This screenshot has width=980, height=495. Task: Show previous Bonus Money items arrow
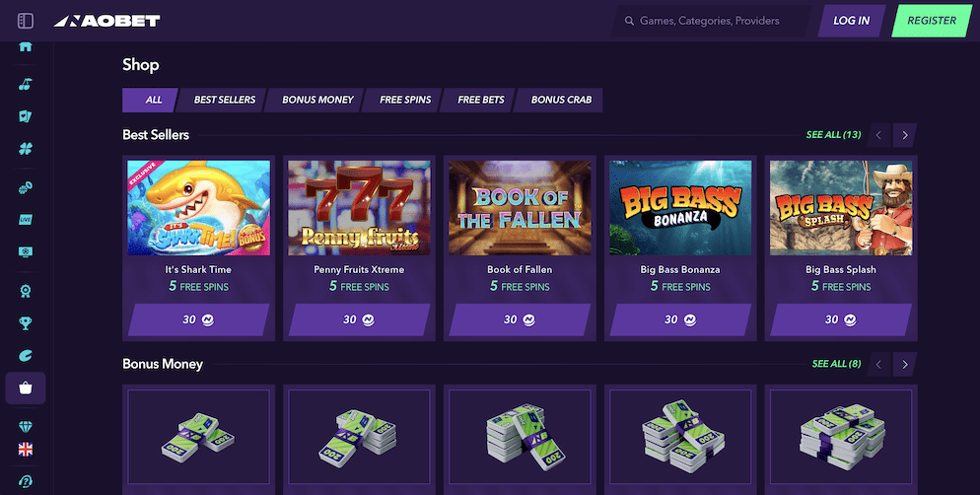pyautogui.click(x=878, y=365)
